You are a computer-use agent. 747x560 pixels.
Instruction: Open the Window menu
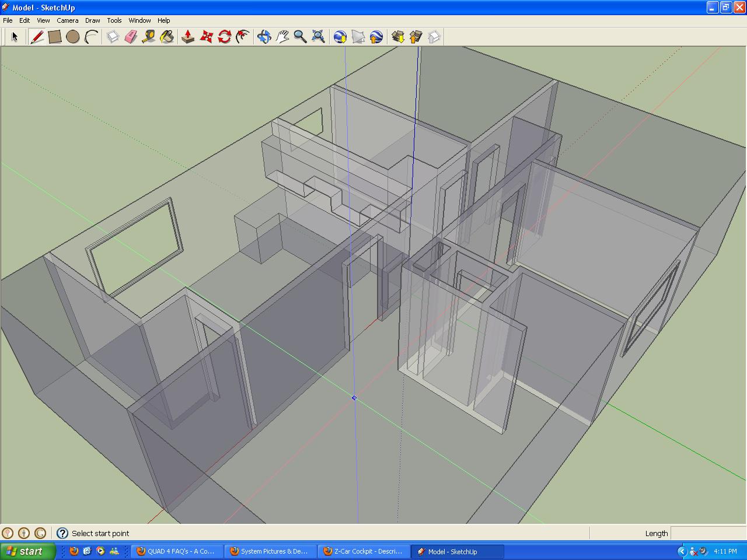pos(140,20)
